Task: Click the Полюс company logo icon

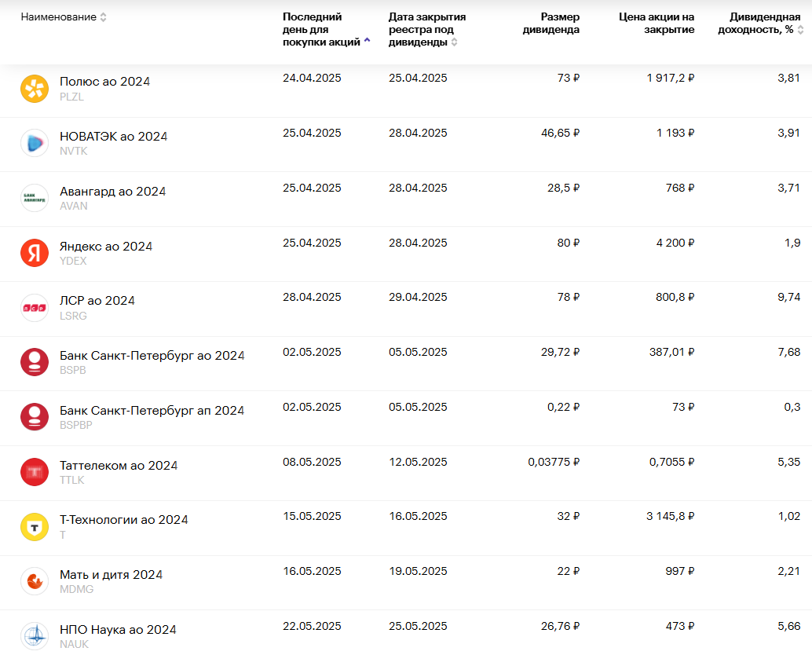Action: pos(35,89)
